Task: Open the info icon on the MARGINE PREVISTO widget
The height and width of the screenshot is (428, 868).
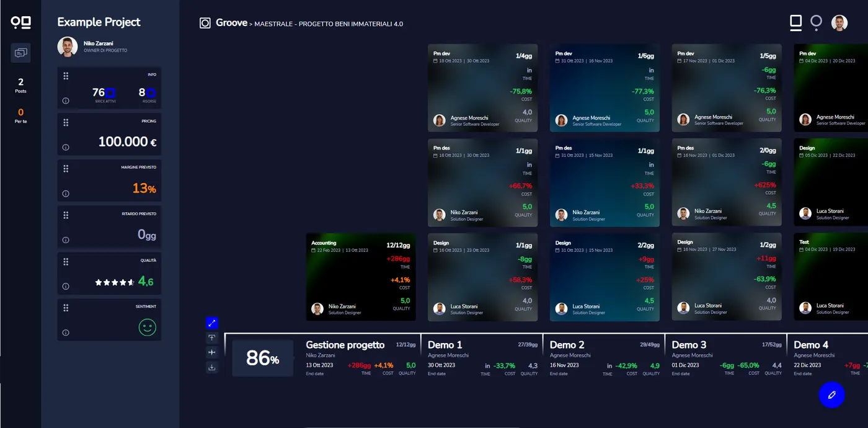Action: click(66, 194)
